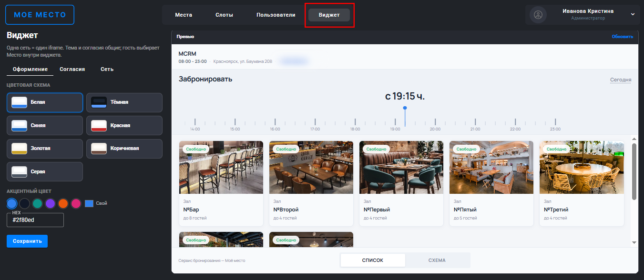Screen dimensions: 644x280
Task: Pick the blue accent color circle
Action: tap(12, 204)
